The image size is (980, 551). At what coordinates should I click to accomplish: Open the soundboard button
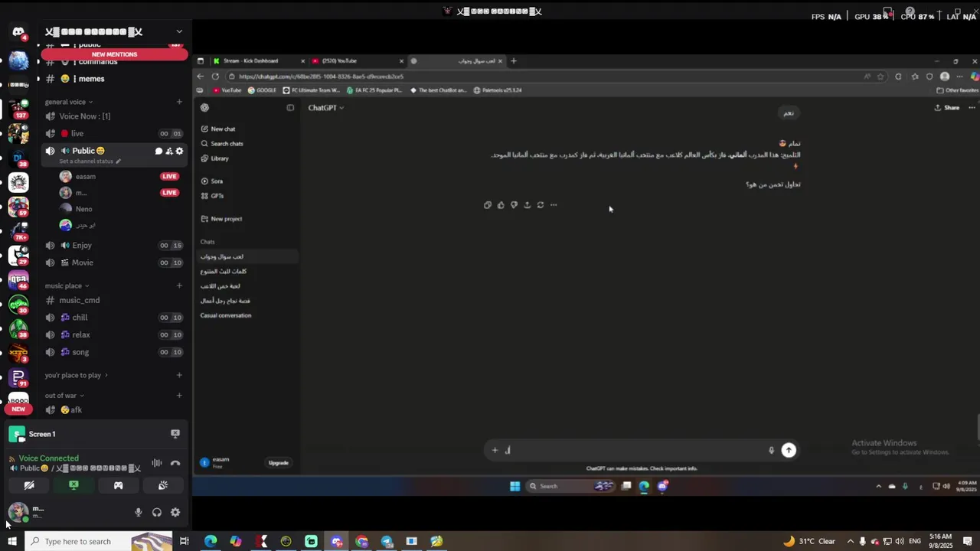click(162, 485)
